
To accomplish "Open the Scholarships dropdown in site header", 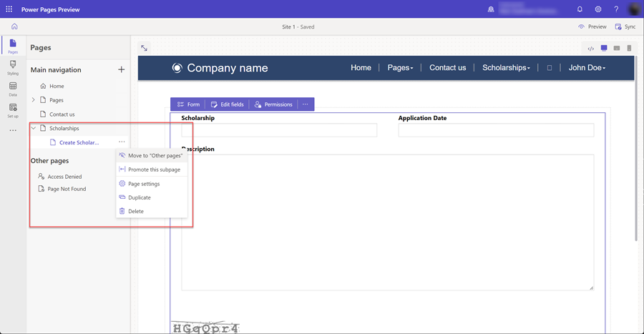I will (506, 68).
